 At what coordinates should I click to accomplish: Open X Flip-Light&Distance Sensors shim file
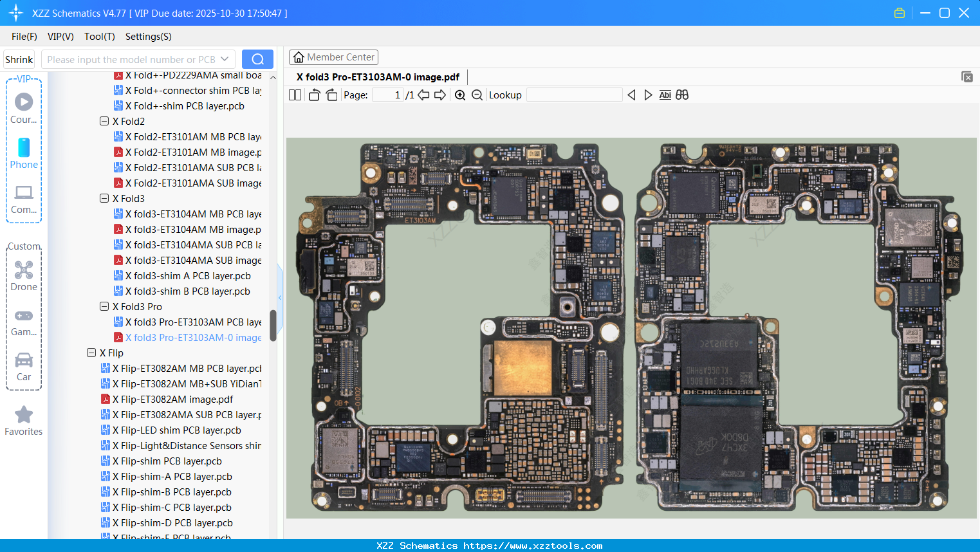(x=181, y=445)
